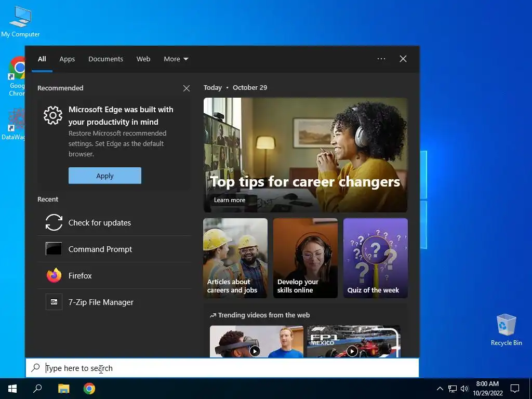Show hidden system tray icons
Screen dimensions: 532x399
tap(440, 389)
